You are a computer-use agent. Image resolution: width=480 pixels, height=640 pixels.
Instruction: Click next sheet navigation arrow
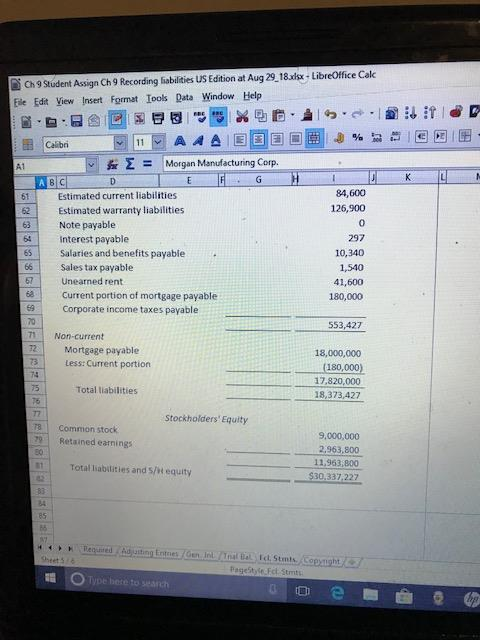(60, 548)
